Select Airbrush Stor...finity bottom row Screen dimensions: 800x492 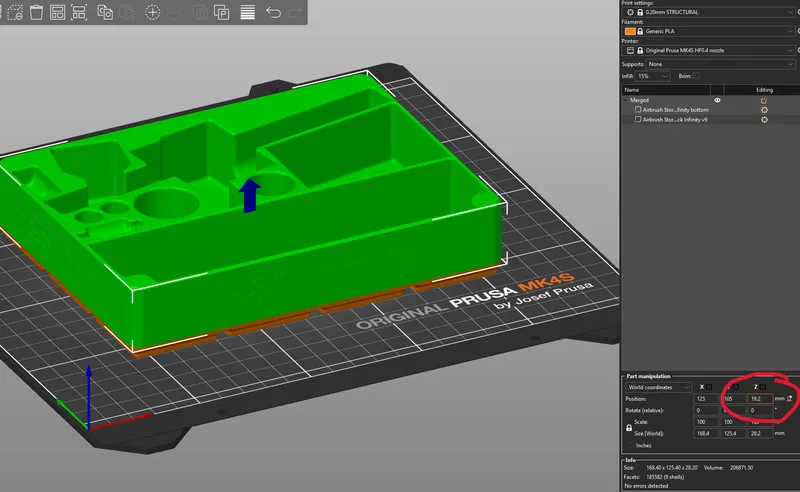(x=710, y=110)
